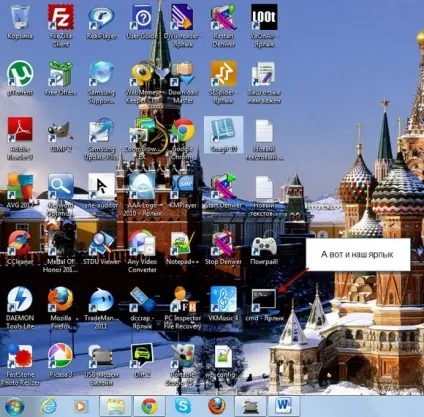The height and width of the screenshot is (417, 424).
Task: Open the µTorrent desktop icon
Action: (x=20, y=73)
